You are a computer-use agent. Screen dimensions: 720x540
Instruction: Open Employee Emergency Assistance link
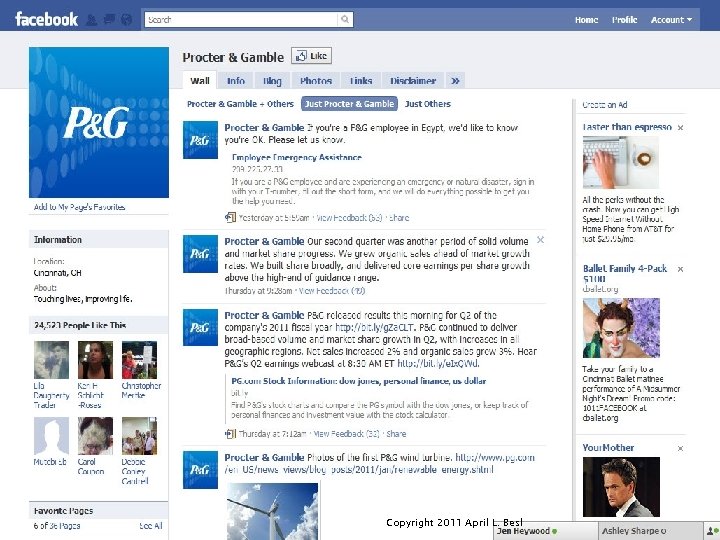tap(297, 158)
